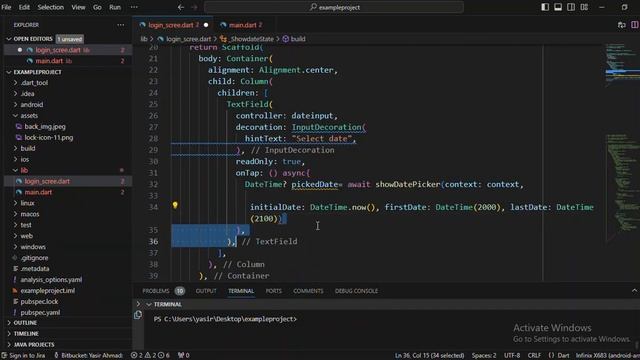Image resolution: width=640 pixels, height=360 pixels.
Task: Switch to the Comments panel tab
Action: tap(308, 291)
